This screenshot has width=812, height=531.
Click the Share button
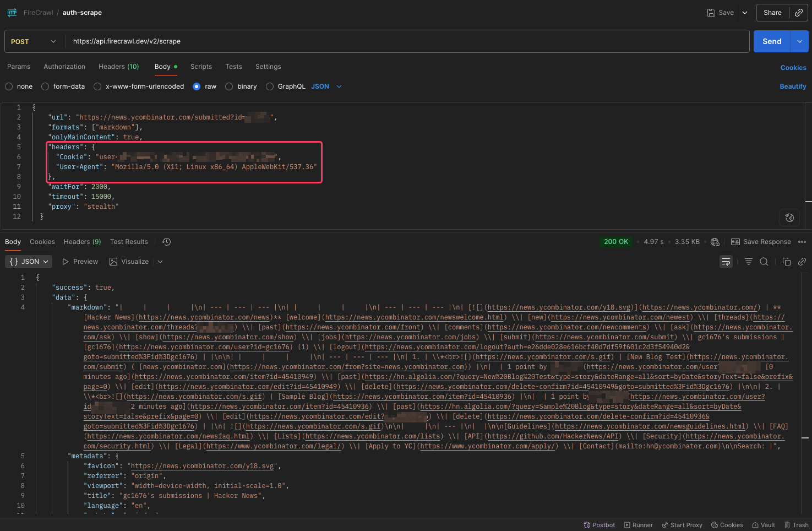(772, 13)
